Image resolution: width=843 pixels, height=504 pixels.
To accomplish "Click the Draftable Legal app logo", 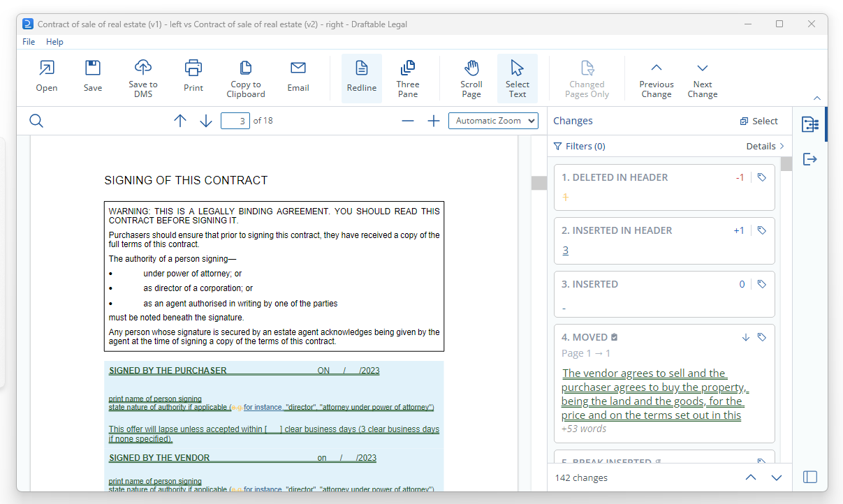I will tap(27, 24).
